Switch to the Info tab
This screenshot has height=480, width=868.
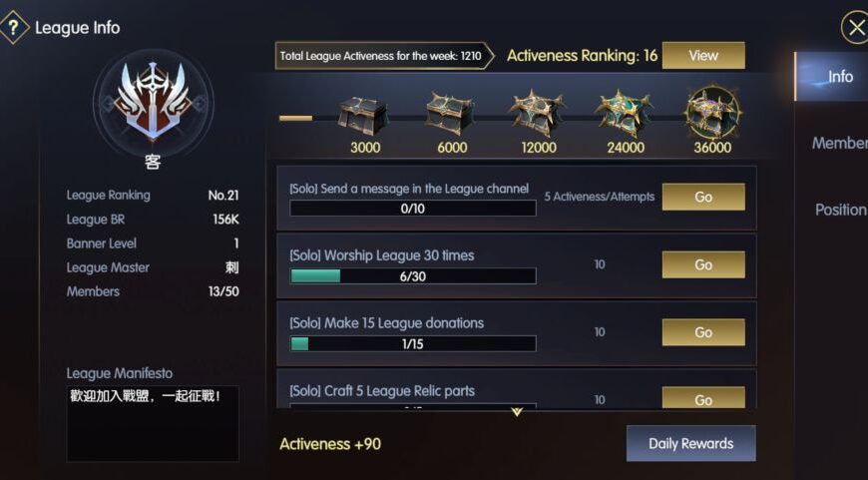click(x=839, y=77)
